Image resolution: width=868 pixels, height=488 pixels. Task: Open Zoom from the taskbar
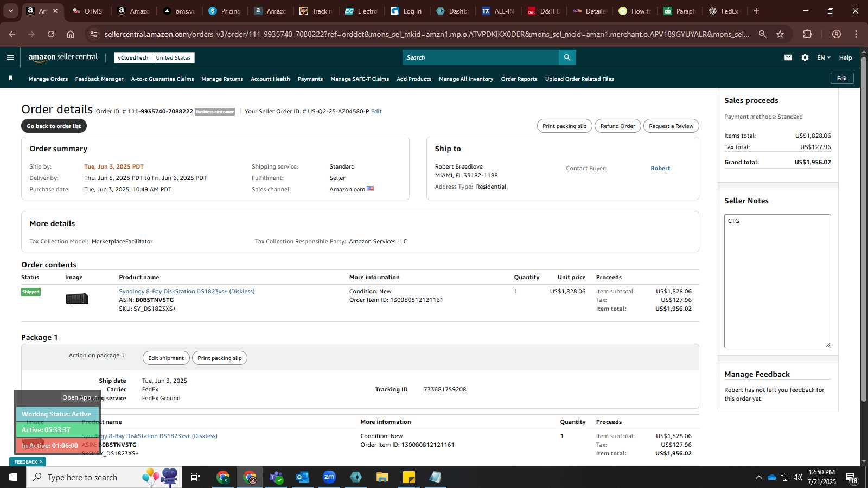pos(329,477)
